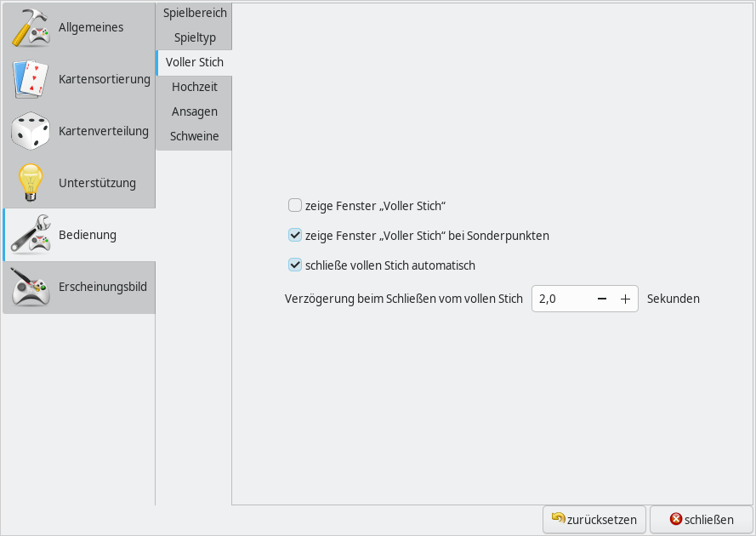Viewport: 756px width, 536px height.
Task: Select the Voller Stich tab
Action: point(195,62)
